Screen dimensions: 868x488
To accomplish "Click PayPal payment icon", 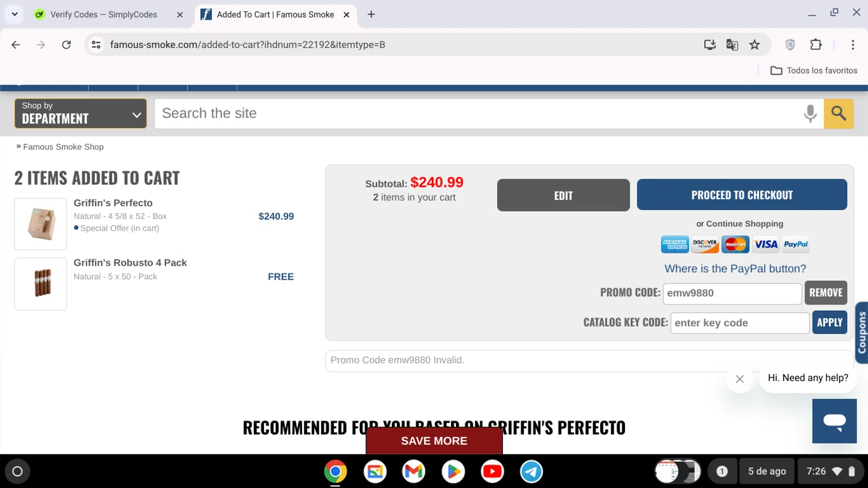I will click(796, 244).
